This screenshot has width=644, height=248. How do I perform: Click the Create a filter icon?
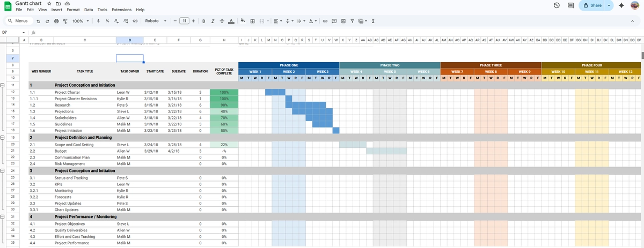coord(352,21)
